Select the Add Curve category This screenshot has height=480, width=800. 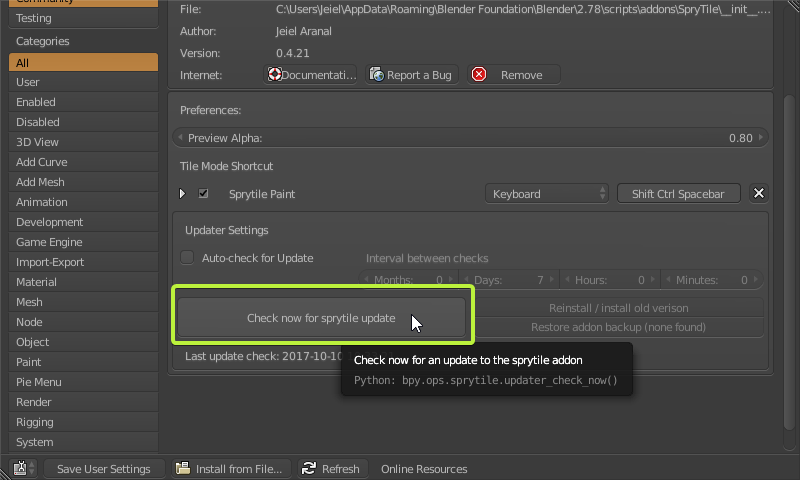[83, 162]
